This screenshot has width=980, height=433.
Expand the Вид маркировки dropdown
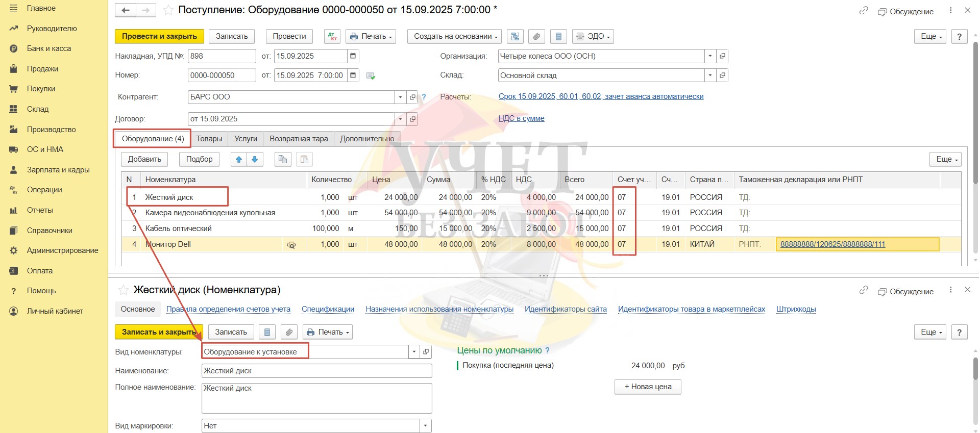425,426
